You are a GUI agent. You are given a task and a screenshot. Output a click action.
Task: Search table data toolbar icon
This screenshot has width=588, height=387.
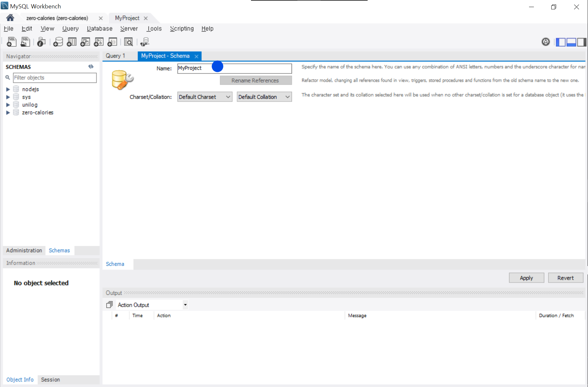[128, 42]
